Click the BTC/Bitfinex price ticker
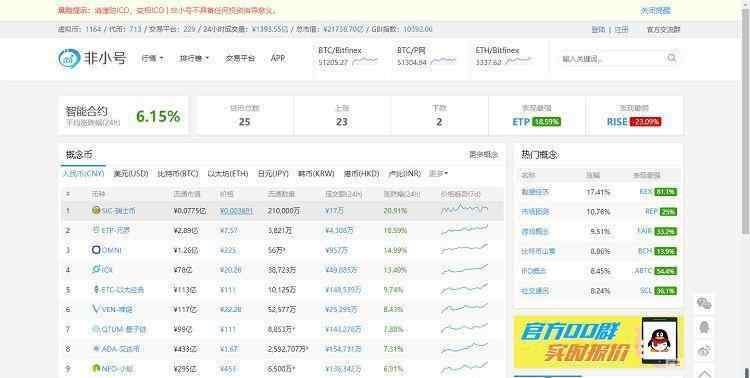Image resolution: width=750 pixels, height=378 pixels. [x=348, y=56]
